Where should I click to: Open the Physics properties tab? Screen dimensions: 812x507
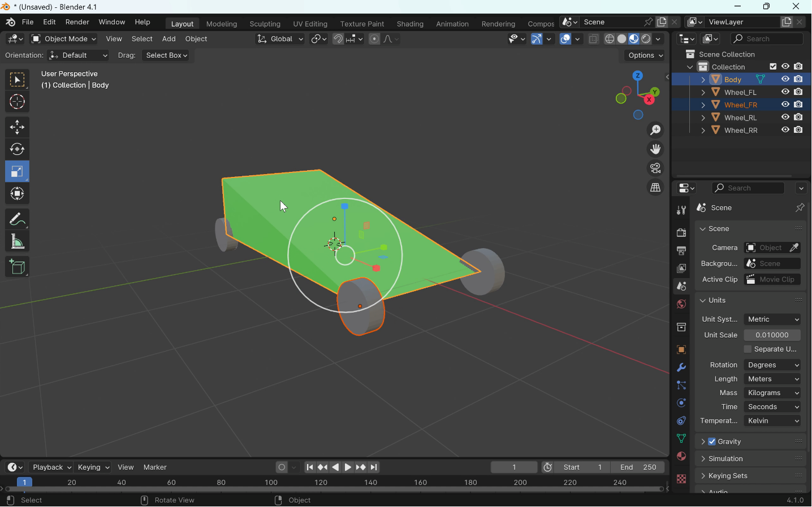point(682,404)
